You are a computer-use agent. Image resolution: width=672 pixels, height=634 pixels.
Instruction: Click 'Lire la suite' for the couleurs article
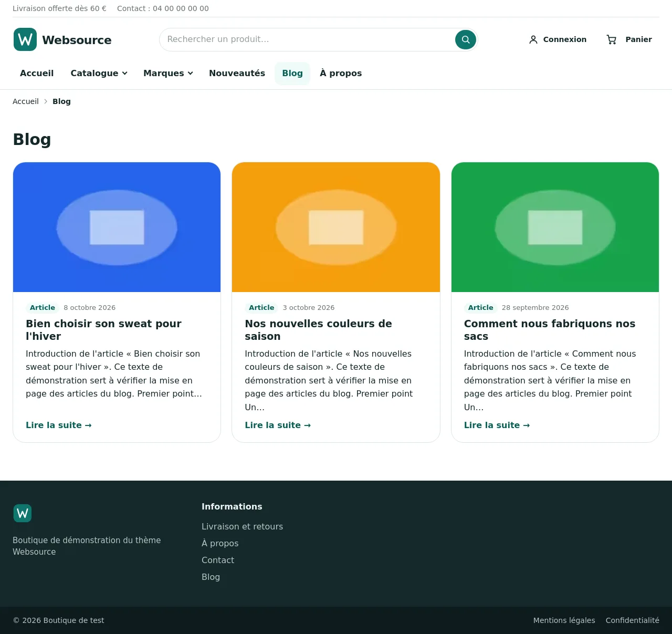[x=278, y=425]
